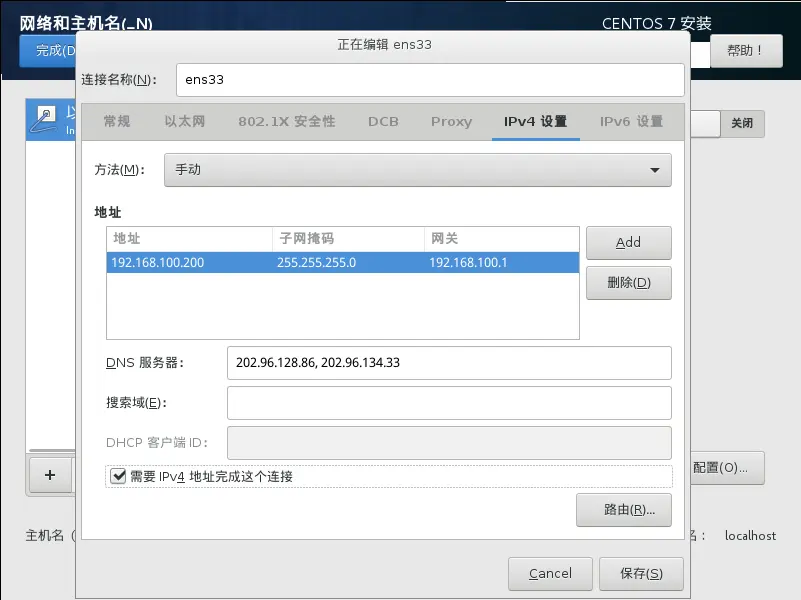This screenshot has height=600, width=801.
Task: Click 保存(S) to save the connection
Action: (641, 573)
